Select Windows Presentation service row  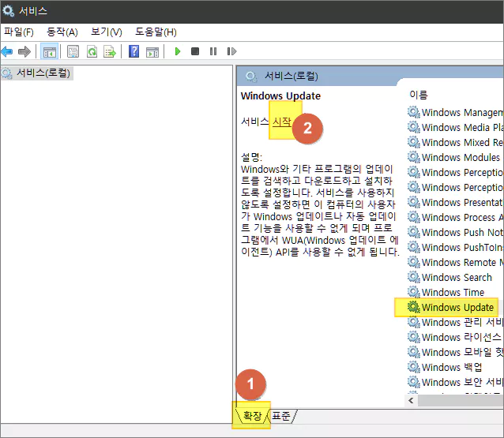click(455, 202)
